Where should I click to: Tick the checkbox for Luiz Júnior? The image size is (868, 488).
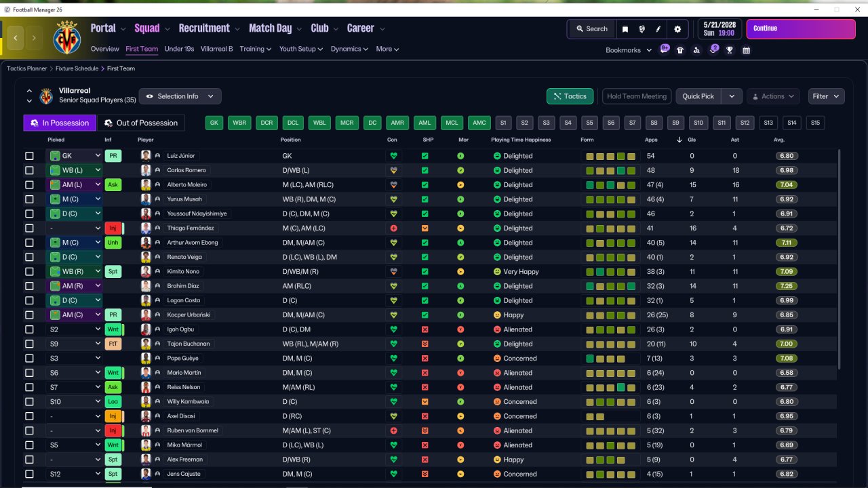pyautogui.click(x=29, y=156)
